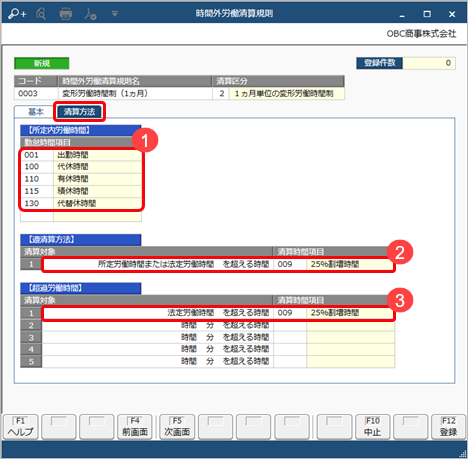The image size is (468, 459).
Task: Expand the title bar dropdown arrow
Action: [115, 14]
